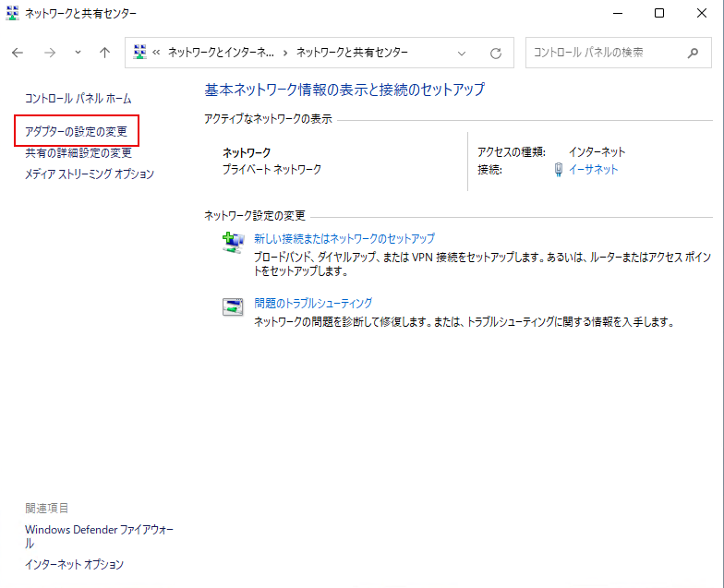
Task: Open アダプターの設定の変更
Action: 77,131
